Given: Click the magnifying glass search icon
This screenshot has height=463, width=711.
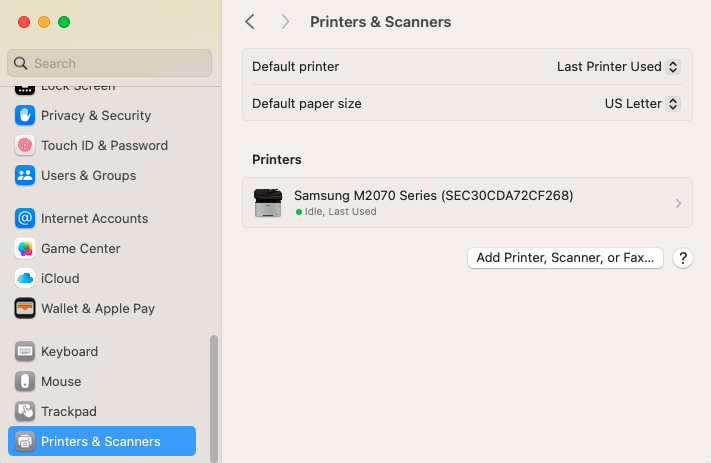Looking at the screenshot, I should pos(20,63).
